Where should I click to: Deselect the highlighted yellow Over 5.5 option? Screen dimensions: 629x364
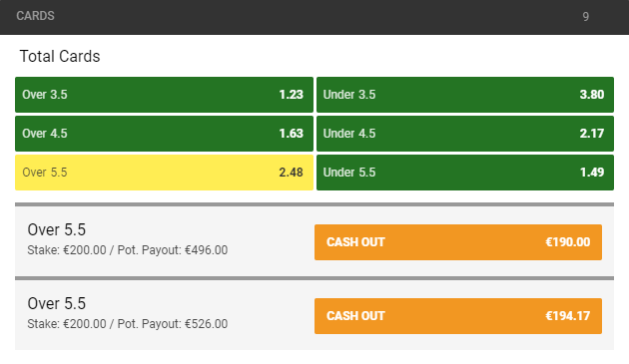tap(164, 173)
